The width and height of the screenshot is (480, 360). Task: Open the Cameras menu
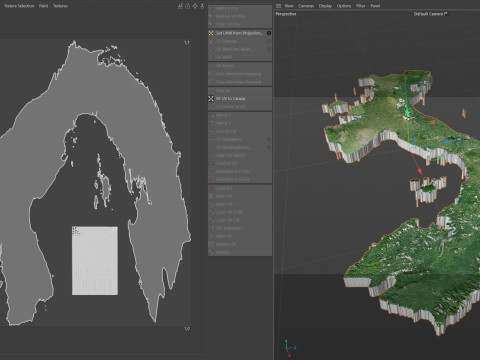(306, 6)
